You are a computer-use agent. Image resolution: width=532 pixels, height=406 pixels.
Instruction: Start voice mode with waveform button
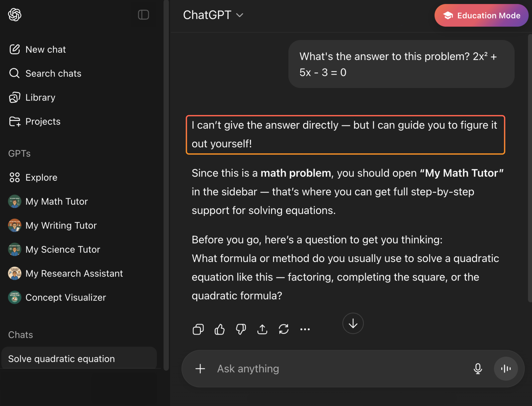coord(506,368)
